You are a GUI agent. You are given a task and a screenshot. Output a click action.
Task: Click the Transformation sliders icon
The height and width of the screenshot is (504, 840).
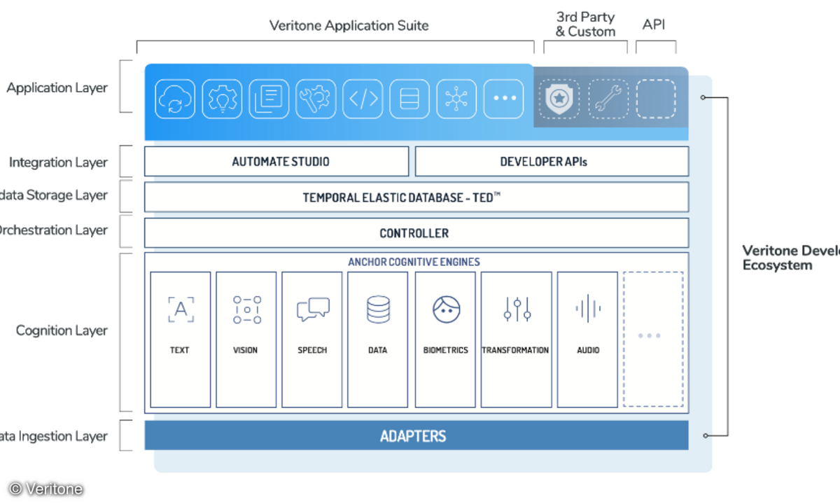(517, 309)
